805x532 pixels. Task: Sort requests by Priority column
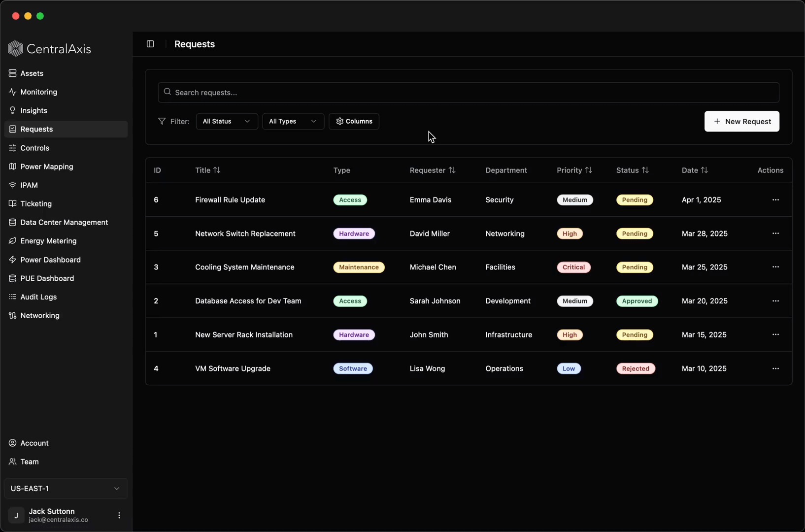pos(588,170)
